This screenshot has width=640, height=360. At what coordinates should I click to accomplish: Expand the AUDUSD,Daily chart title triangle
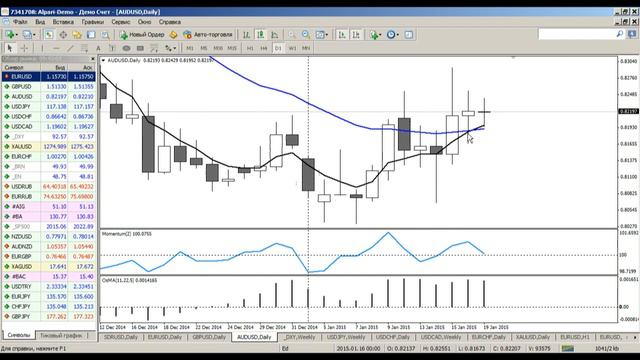tap(103, 60)
